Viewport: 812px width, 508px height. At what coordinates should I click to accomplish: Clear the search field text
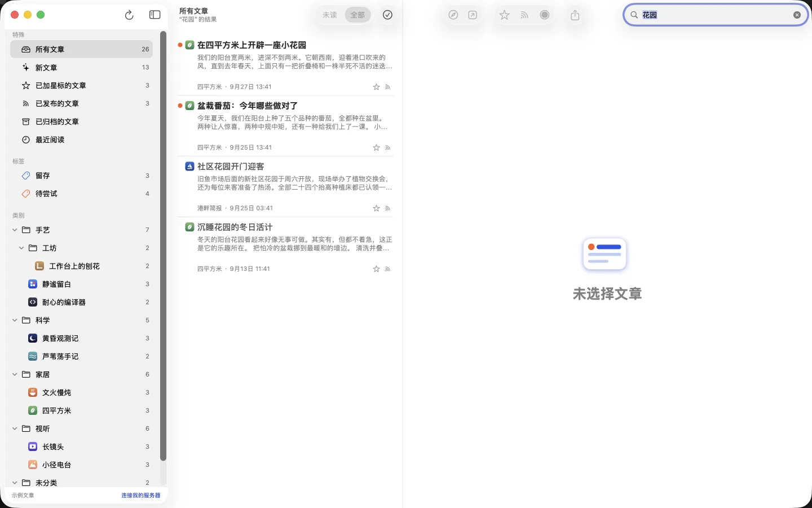797,15
